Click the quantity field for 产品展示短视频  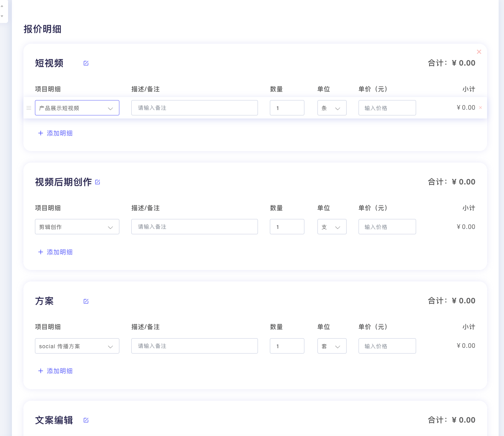(x=287, y=108)
